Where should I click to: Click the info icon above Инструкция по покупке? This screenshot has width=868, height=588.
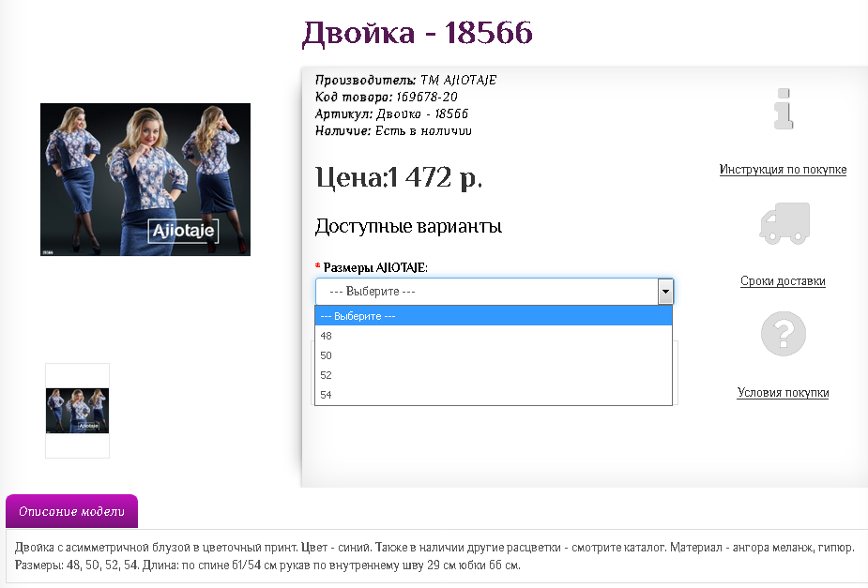pyautogui.click(x=784, y=109)
